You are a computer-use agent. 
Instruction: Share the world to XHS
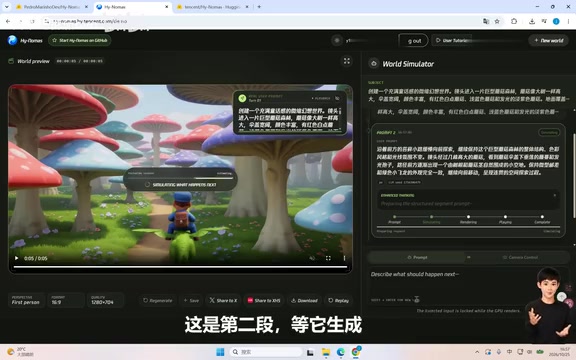[x=264, y=300]
